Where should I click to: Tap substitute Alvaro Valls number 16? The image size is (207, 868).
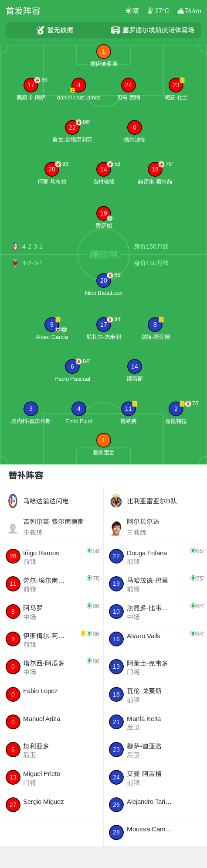116,639
